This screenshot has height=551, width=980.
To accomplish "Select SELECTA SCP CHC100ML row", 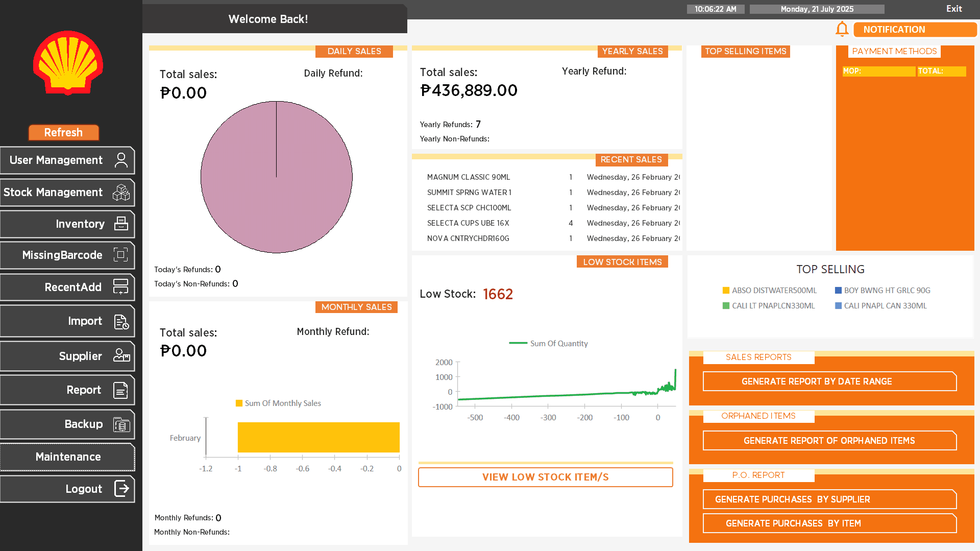I will coord(553,208).
